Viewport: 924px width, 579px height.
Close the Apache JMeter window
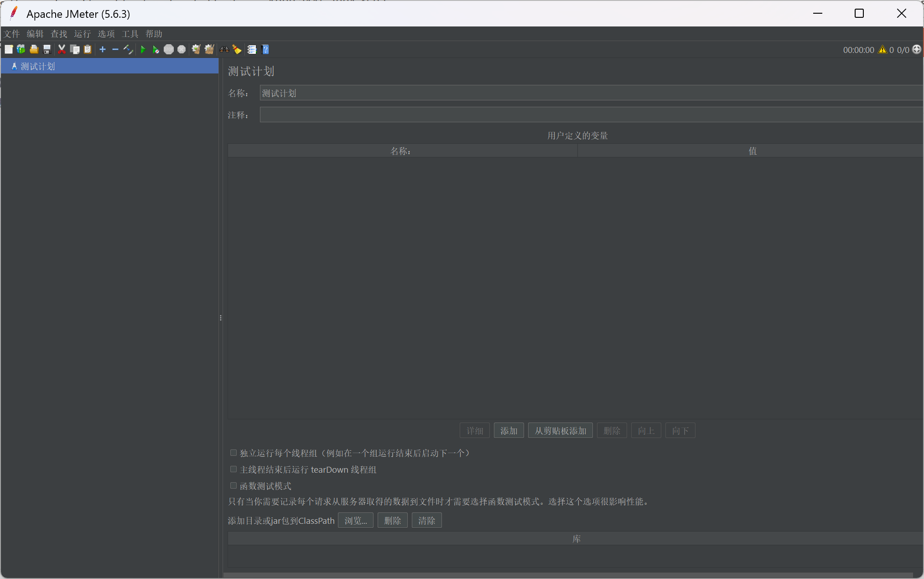[902, 14]
